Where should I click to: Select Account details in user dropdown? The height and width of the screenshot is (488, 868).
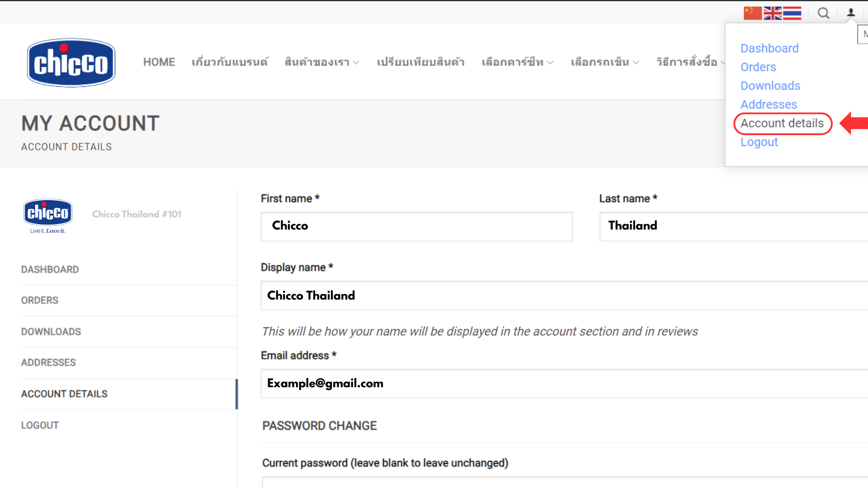(782, 123)
